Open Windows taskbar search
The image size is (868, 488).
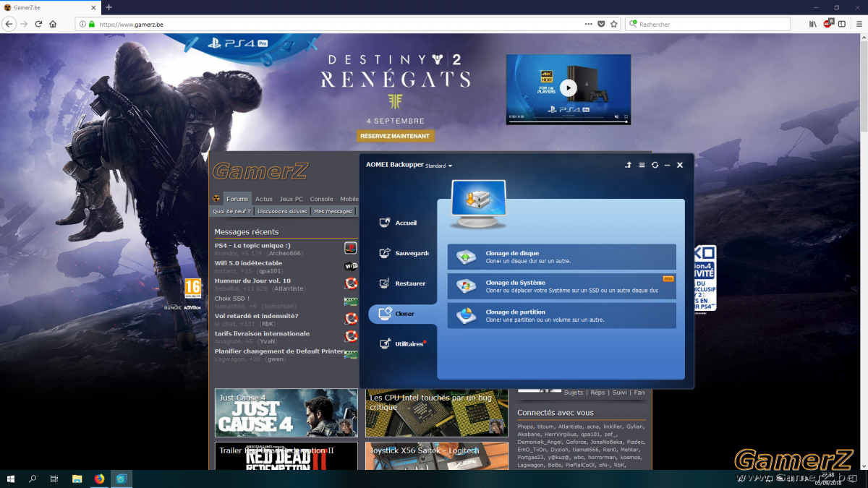coord(33,479)
